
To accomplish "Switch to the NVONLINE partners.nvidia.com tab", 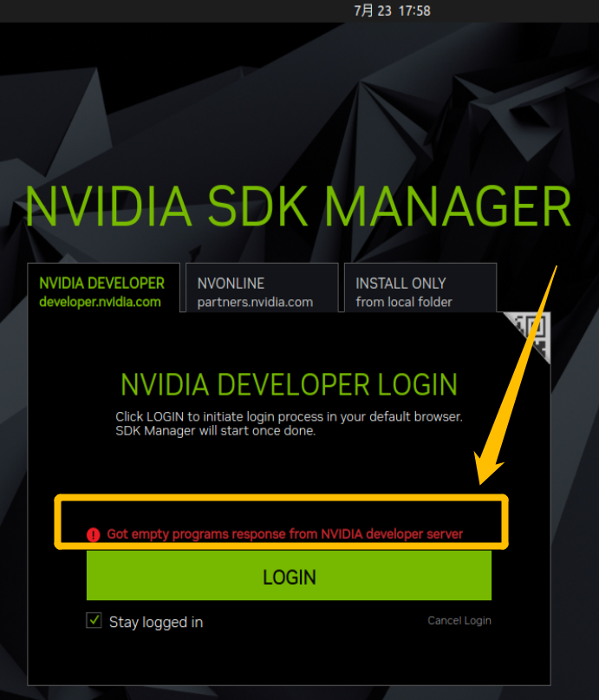I will tap(262, 288).
